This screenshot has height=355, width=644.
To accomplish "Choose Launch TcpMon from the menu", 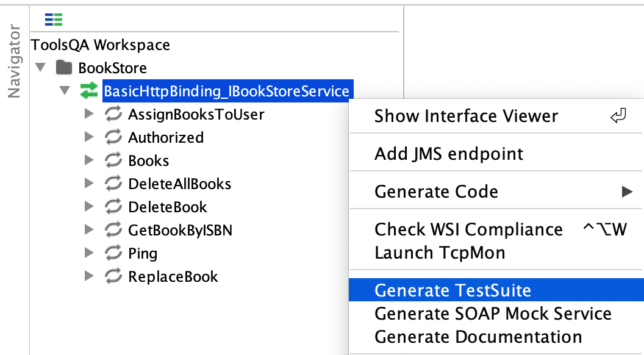I will [496, 253].
